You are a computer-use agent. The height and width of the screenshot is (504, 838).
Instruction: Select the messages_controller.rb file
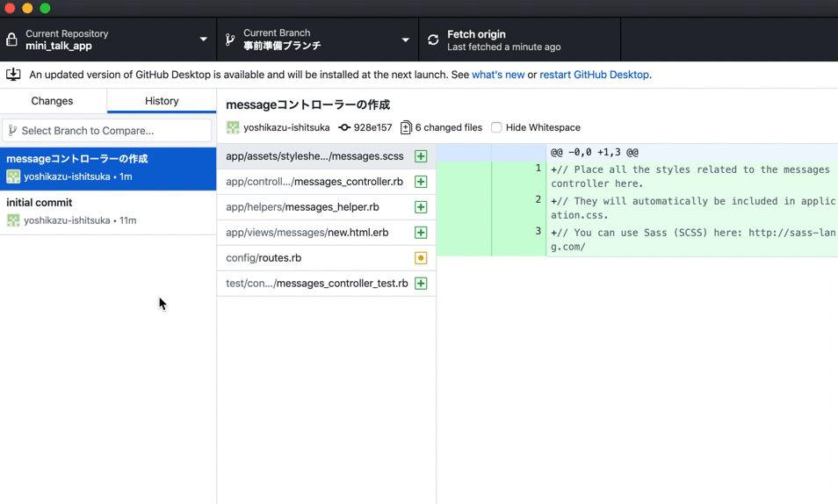(x=326, y=182)
